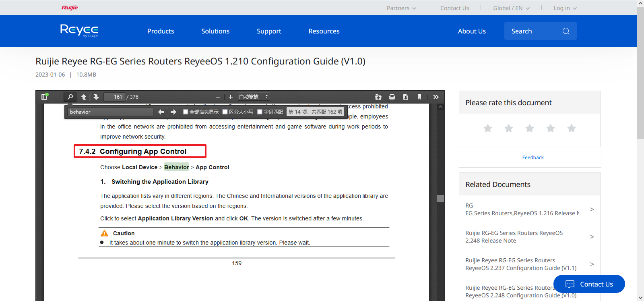Click the Feedback link

tap(533, 158)
